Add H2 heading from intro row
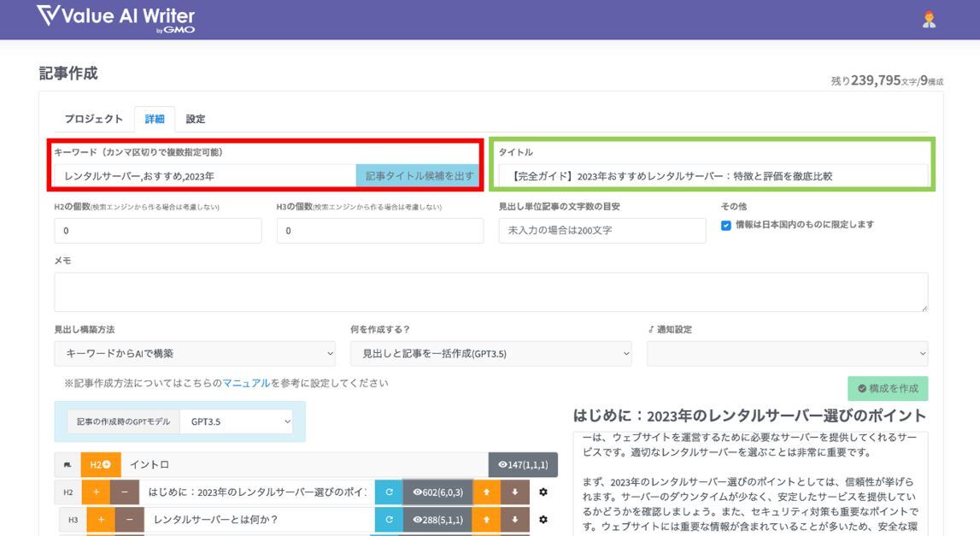 (100, 465)
